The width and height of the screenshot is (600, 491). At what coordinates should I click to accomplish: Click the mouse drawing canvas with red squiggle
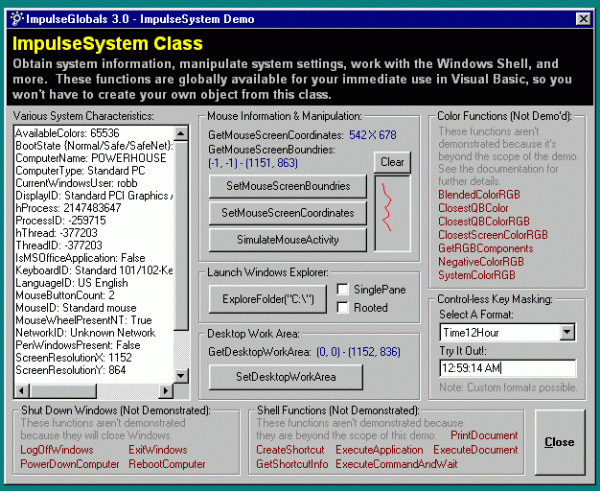click(392, 213)
